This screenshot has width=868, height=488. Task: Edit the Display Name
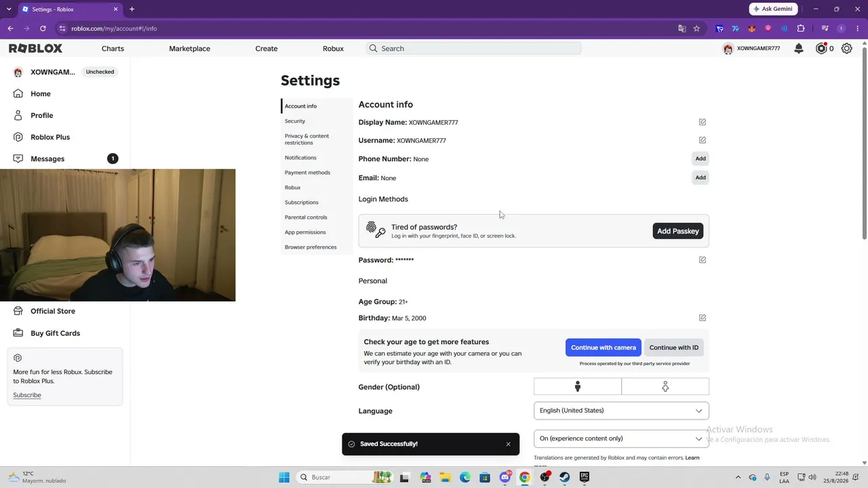point(703,122)
